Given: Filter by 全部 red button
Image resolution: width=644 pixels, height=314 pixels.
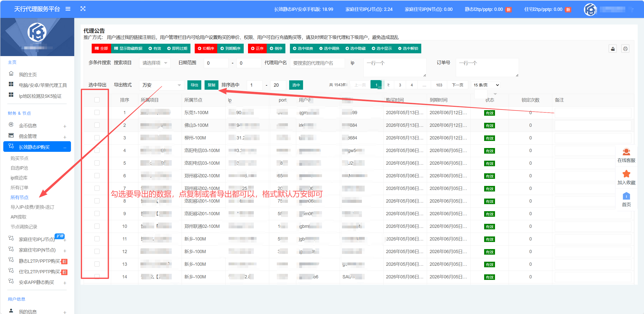Looking at the screenshot, I should tap(101, 49).
